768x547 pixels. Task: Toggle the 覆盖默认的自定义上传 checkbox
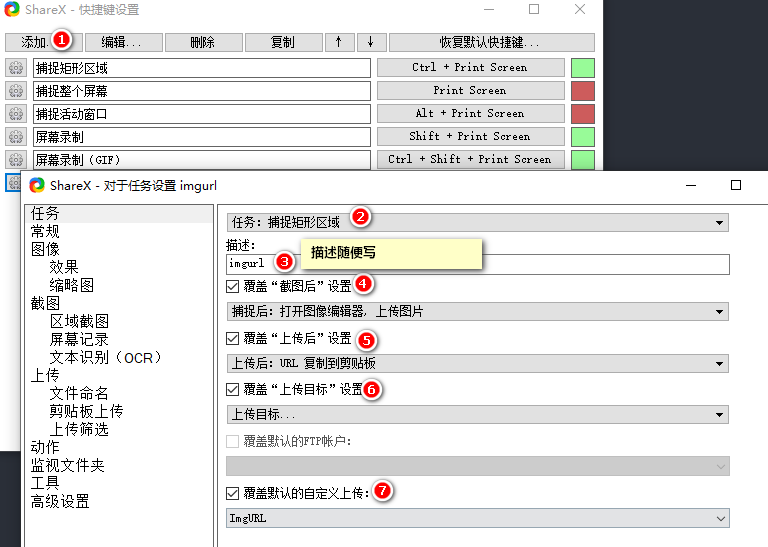[233, 493]
